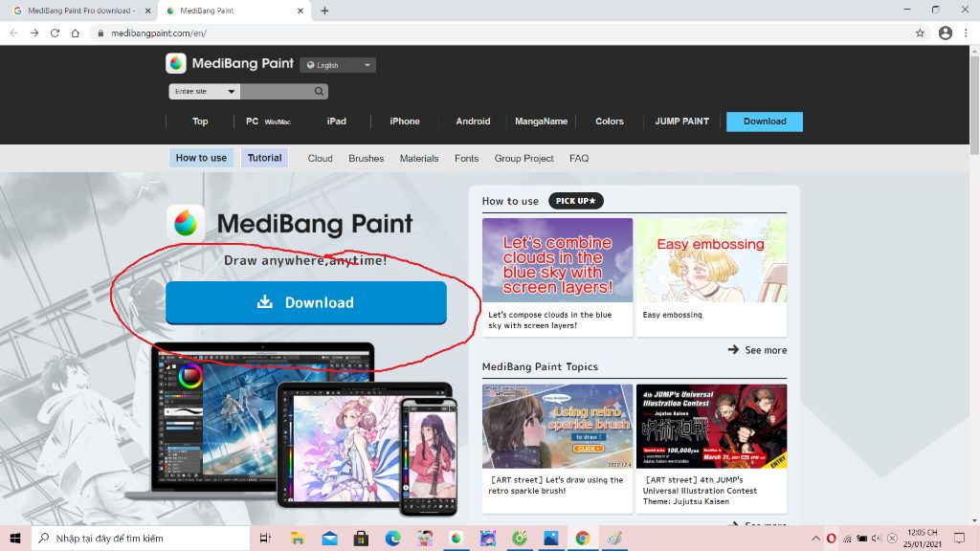
Task: Open the MangaName nav item
Action: pyautogui.click(x=542, y=121)
